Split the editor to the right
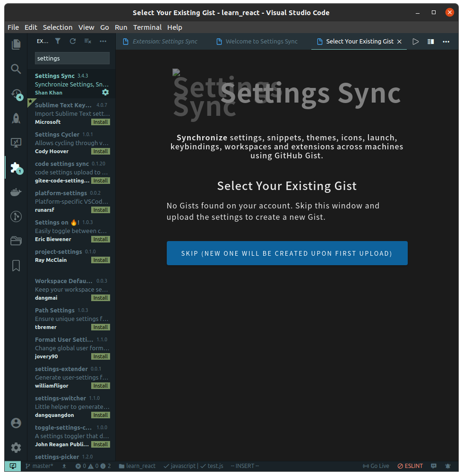 (x=430, y=42)
